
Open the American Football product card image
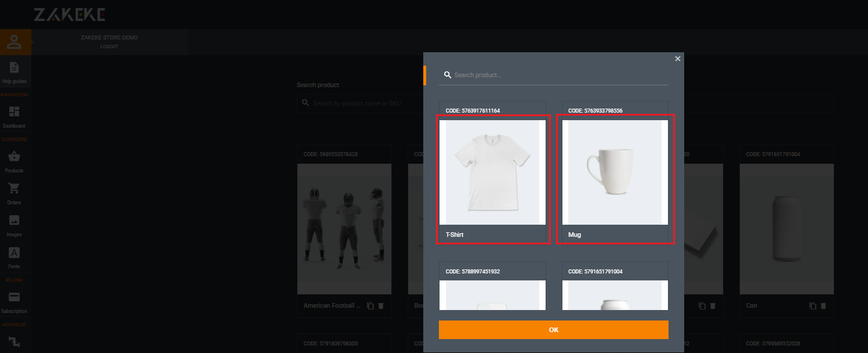point(344,229)
